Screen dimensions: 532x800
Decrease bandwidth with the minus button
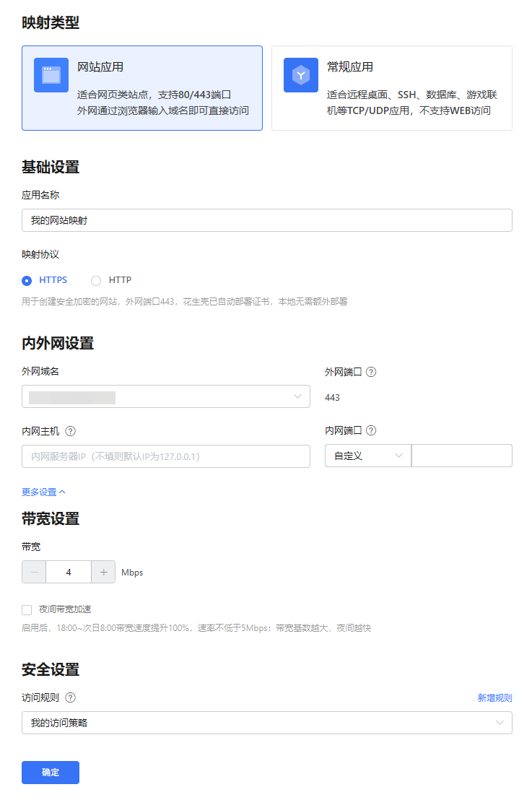click(x=34, y=572)
